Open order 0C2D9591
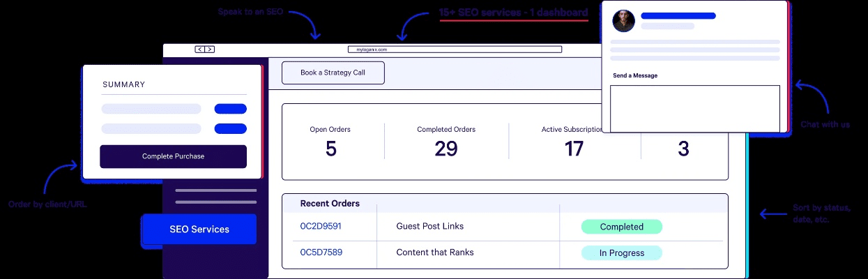The height and width of the screenshot is (279, 868). click(x=321, y=227)
